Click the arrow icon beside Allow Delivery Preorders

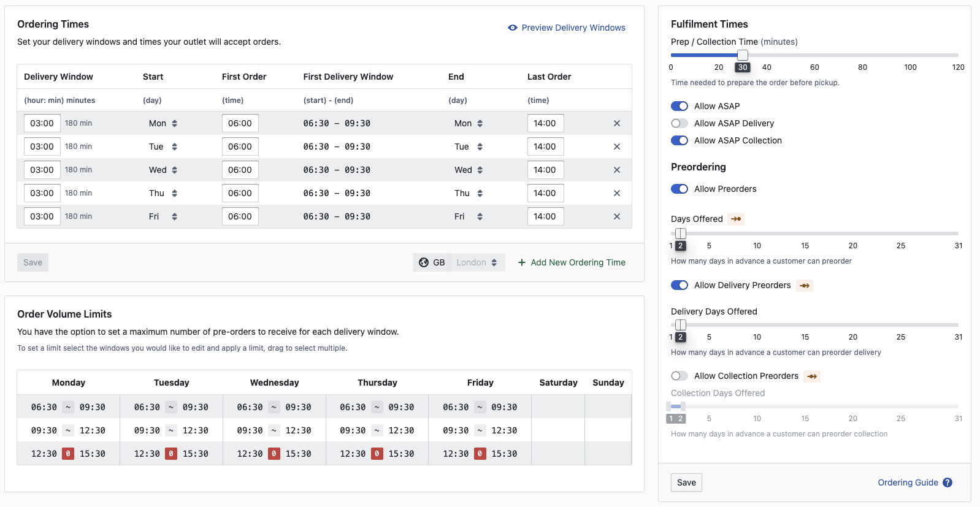coord(805,286)
